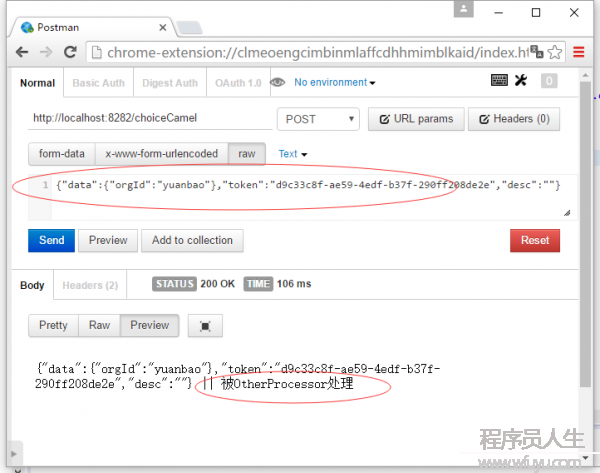
Task: Show the Pretty response view
Action: 53,325
